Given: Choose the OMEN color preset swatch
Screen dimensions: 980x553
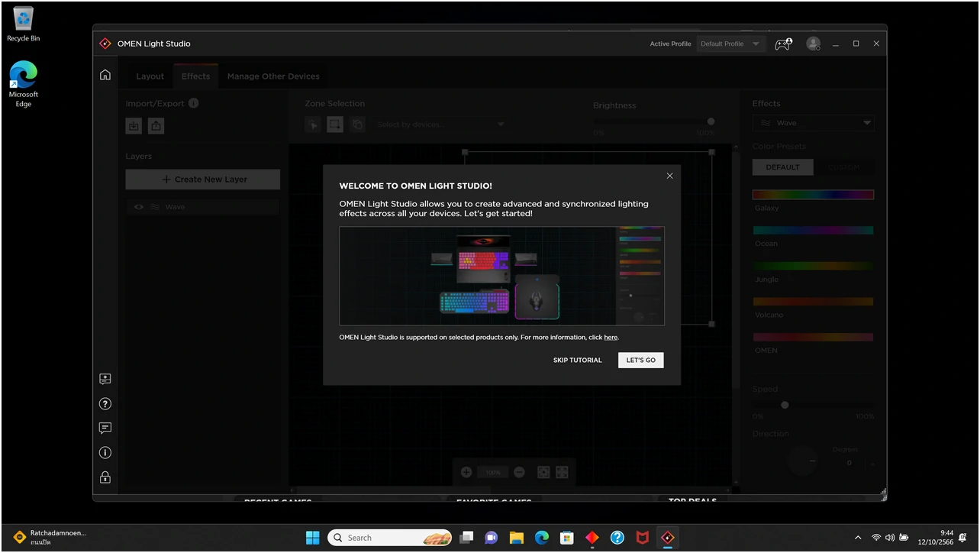Looking at the screenshot, I should pos(814,337).
